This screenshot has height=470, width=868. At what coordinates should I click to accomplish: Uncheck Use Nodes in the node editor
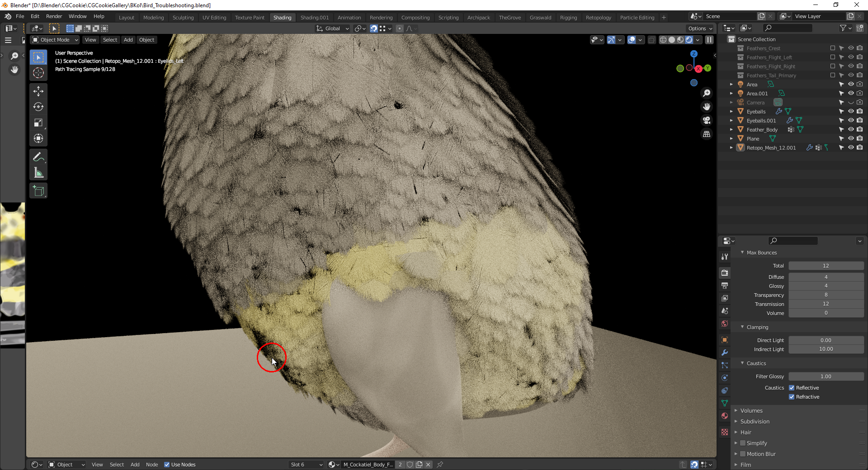tap(167, 465)
